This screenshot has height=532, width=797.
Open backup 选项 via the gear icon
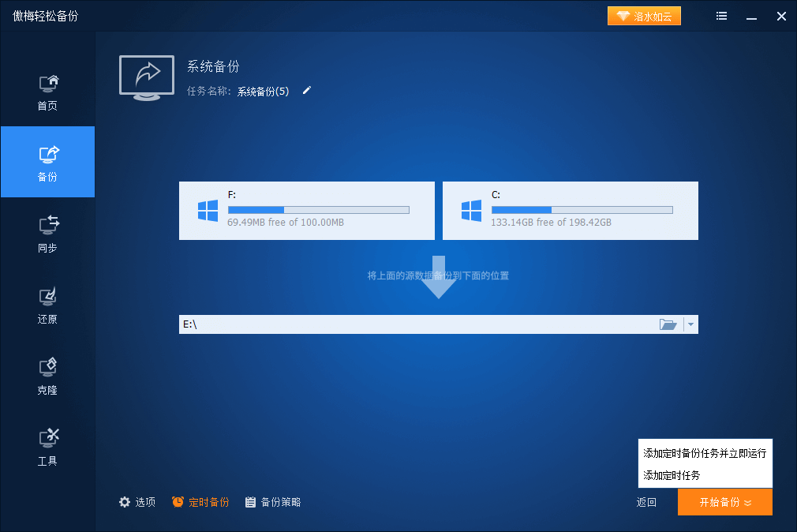click(x=125, y=502)
